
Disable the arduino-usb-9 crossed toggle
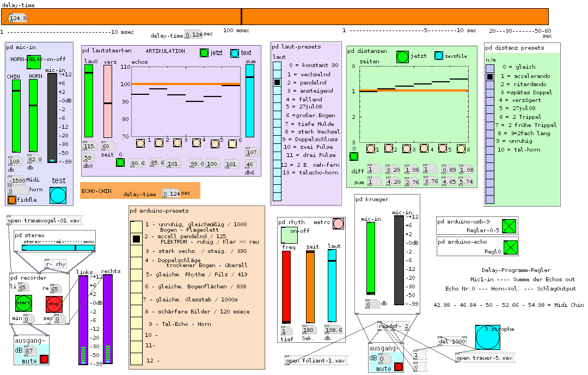509,226
